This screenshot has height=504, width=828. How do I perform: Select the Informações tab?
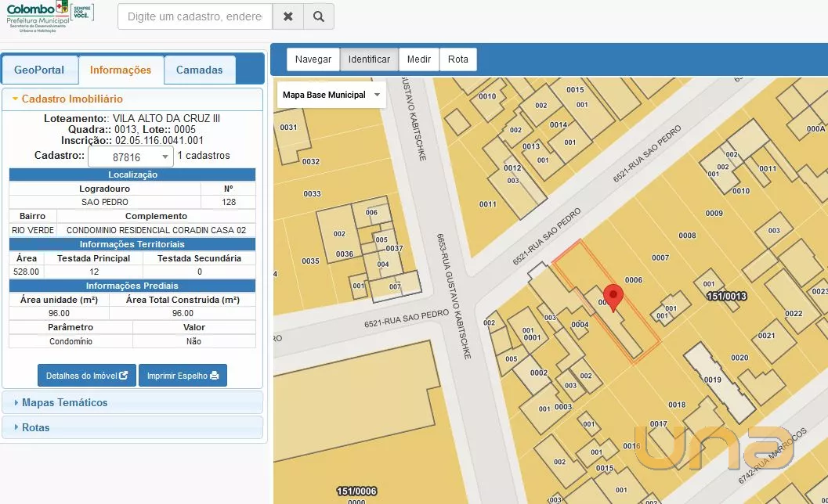(121, 70)
